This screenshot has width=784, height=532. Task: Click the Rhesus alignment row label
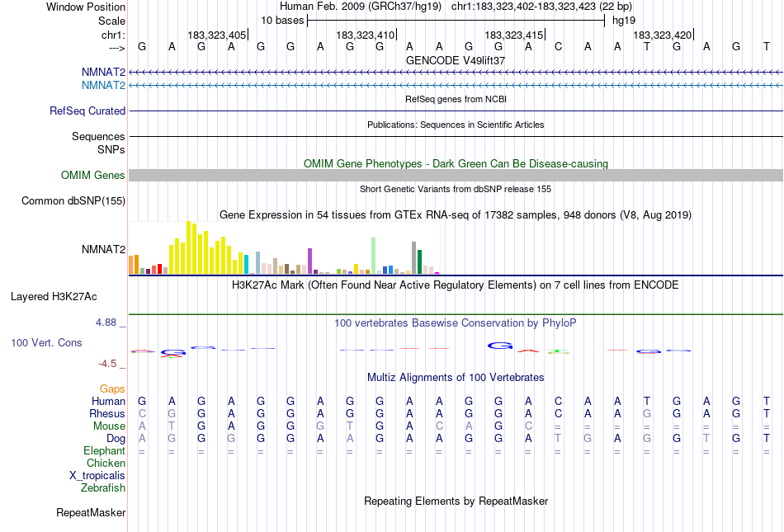pos(107,413)
